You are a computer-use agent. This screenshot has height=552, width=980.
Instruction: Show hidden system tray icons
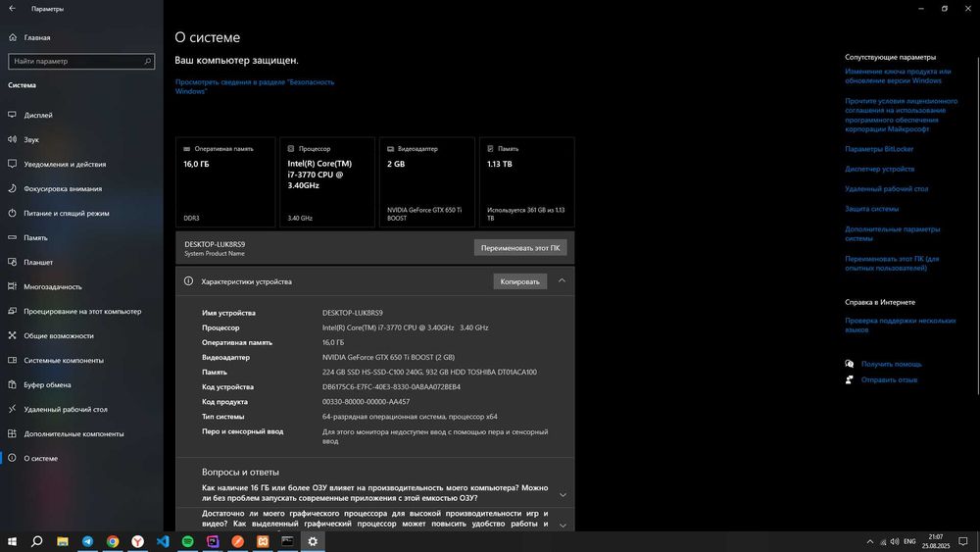[870, 541]
